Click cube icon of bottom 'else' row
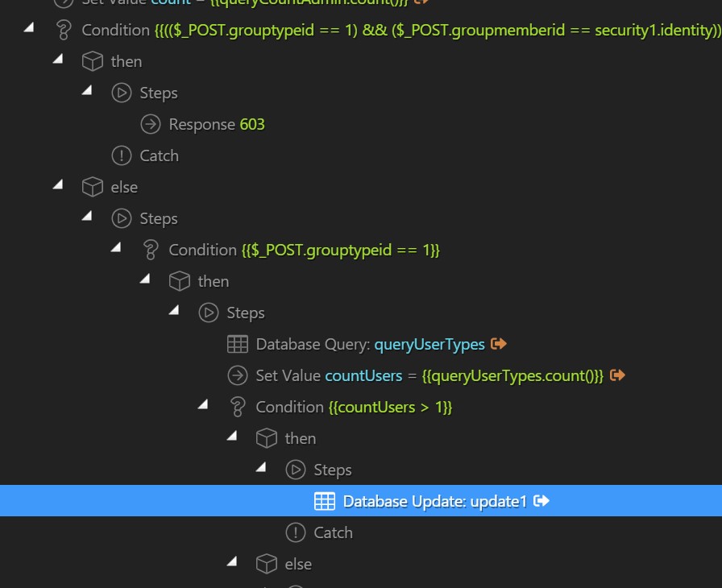The height and width of the screenshot is (588, 722). pyautogui.click(x=267, y=564)
